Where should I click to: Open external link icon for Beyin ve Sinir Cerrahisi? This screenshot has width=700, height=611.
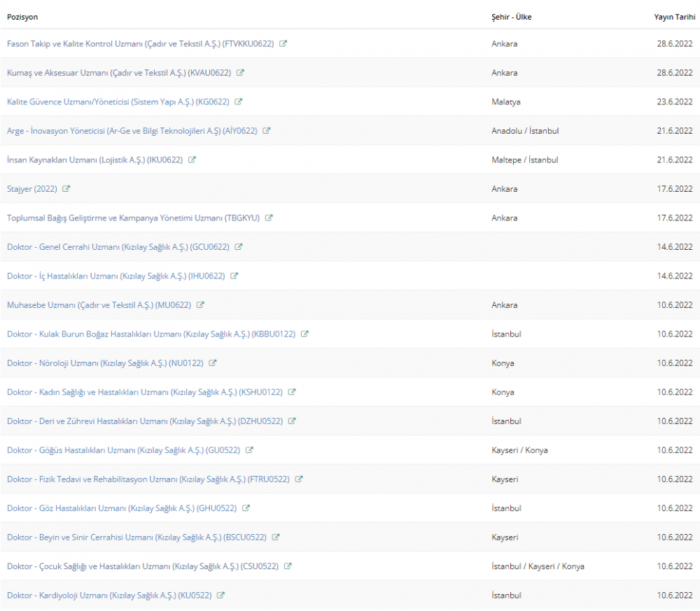[x=276, y=537]
